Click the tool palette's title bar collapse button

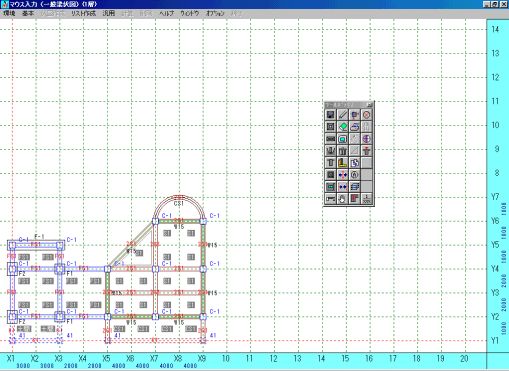(370, 105)
